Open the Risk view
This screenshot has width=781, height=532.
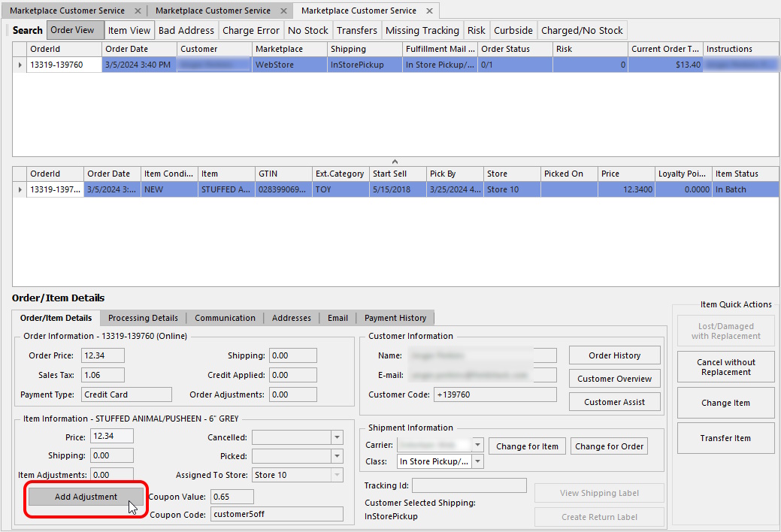[x=477, y=30]
